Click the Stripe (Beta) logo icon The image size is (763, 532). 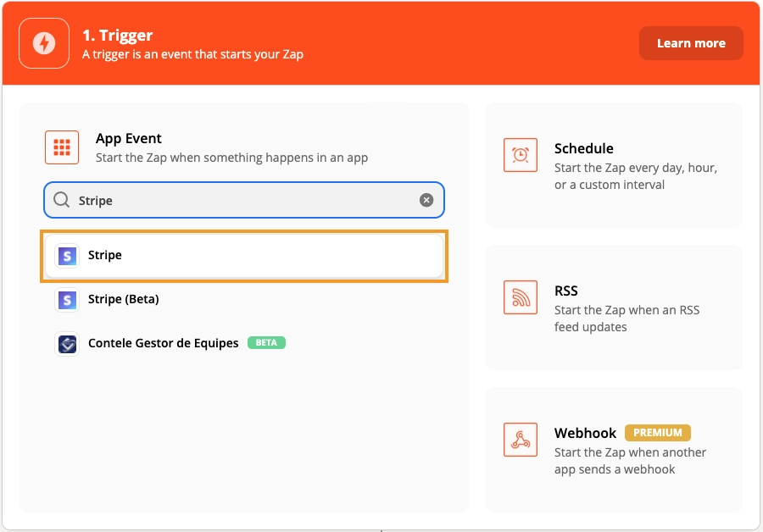tap(67, 300)
